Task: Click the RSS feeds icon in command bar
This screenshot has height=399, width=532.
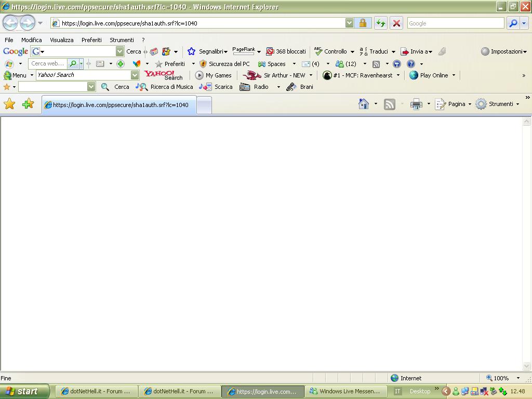Action: click(x=390, y=104)
